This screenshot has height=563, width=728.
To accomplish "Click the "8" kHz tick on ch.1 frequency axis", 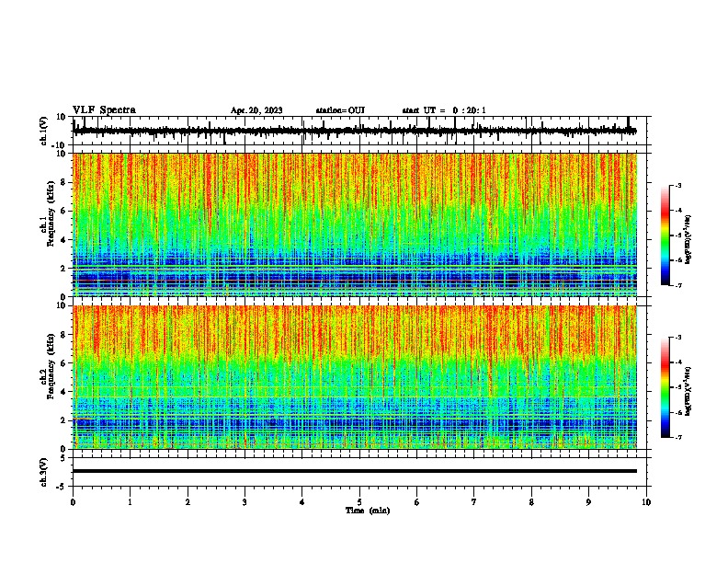I will pyautogui.click(x=63, y=182).
